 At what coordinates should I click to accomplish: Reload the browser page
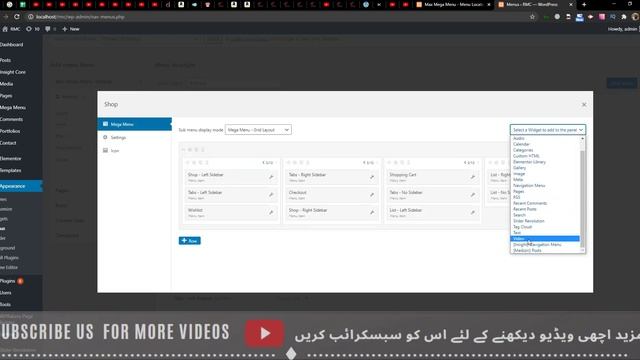(x=17, y=17)
